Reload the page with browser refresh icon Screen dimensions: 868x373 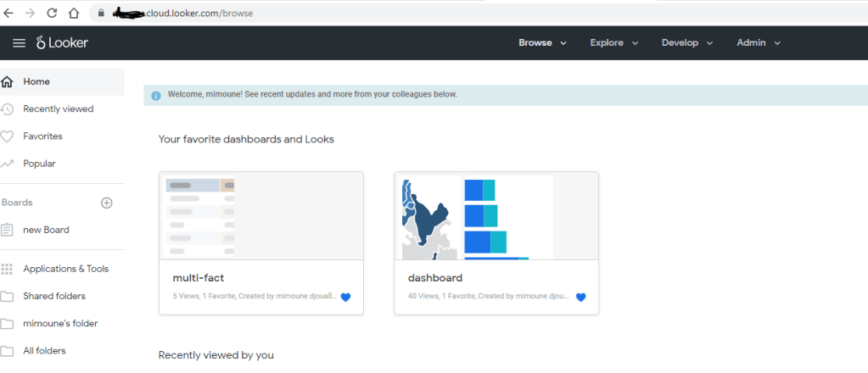(52, 14)
